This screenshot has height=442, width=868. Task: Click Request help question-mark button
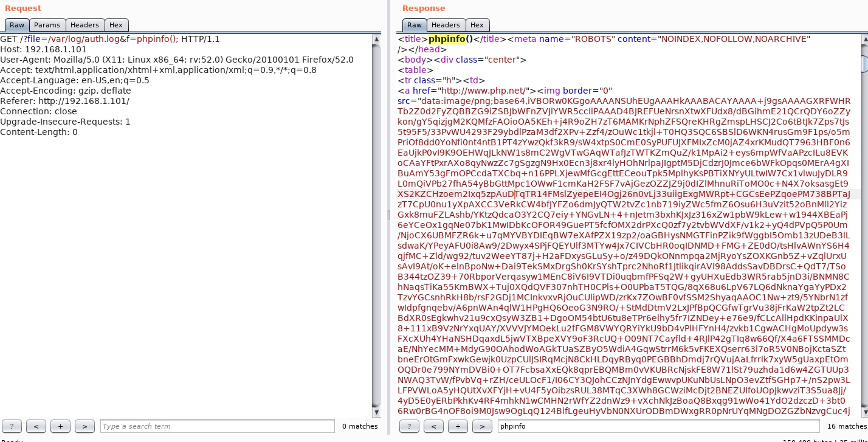12,426
